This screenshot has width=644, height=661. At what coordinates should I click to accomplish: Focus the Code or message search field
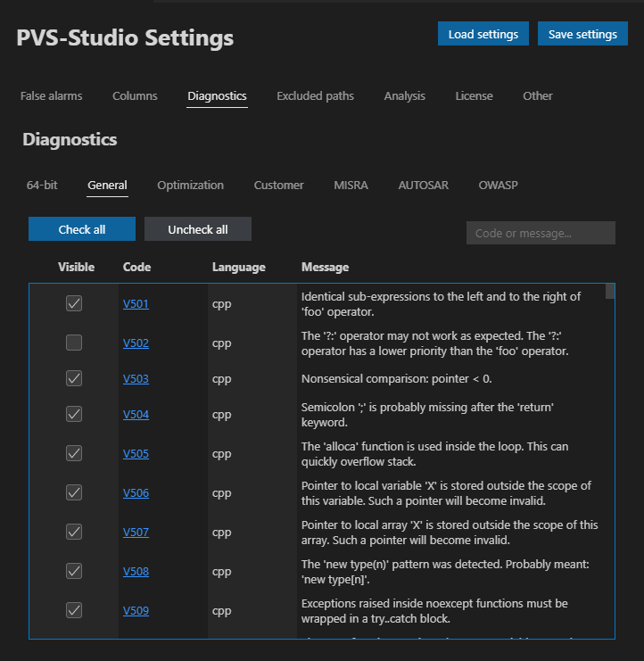coord(541,233)
